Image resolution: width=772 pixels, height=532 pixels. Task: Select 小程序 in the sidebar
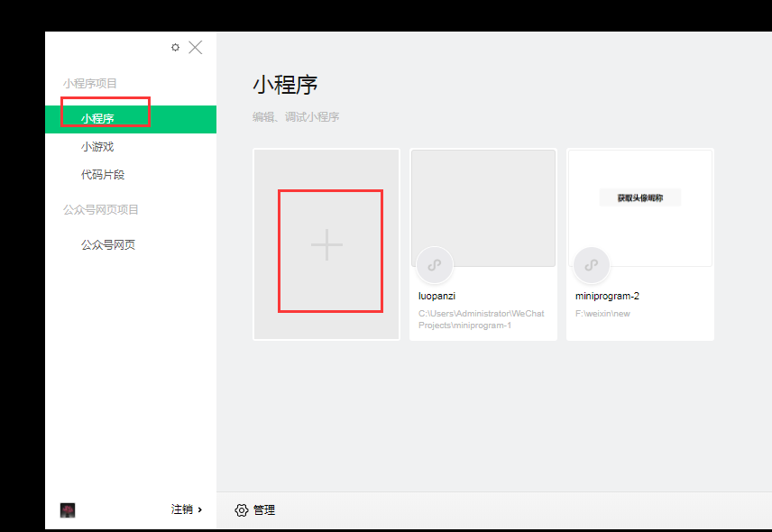[131, 119]
